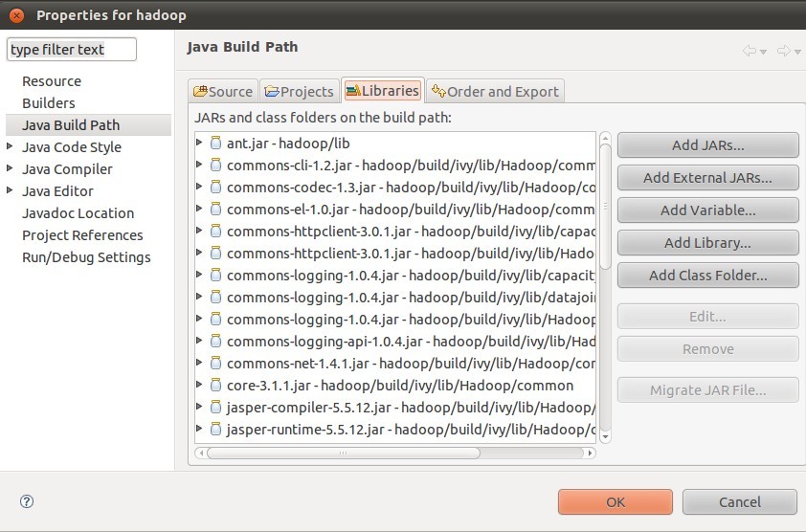The width and height of the screenshot is (806, 532).
Task: Focus the type filter text field
Action: coord(72,50)
